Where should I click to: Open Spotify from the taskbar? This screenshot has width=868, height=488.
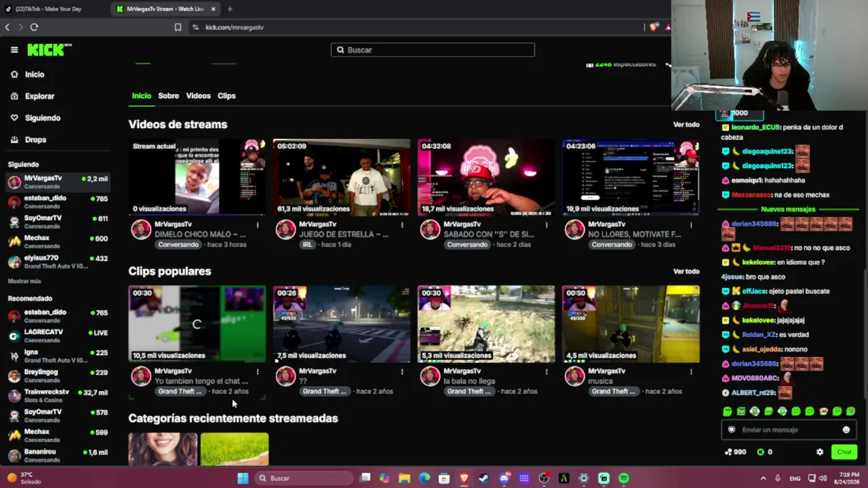(x=623, y=479)
